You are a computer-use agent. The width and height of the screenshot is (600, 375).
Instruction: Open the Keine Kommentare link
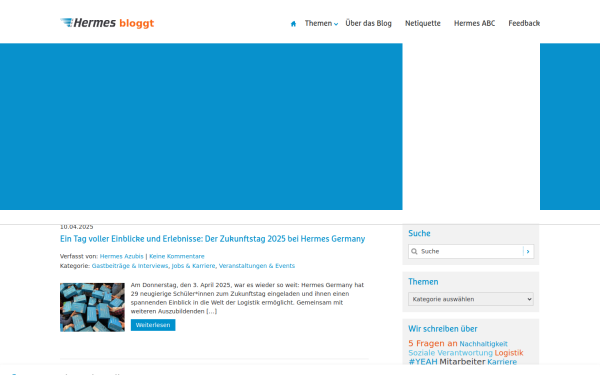177,256
